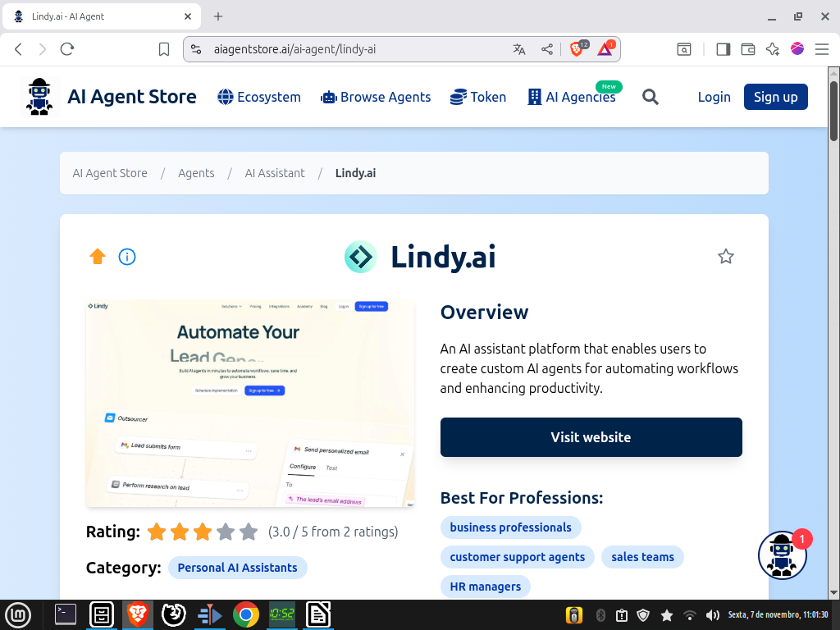Rate three stars on Lindy.ai
840x630 pixels.
(203, 532)
